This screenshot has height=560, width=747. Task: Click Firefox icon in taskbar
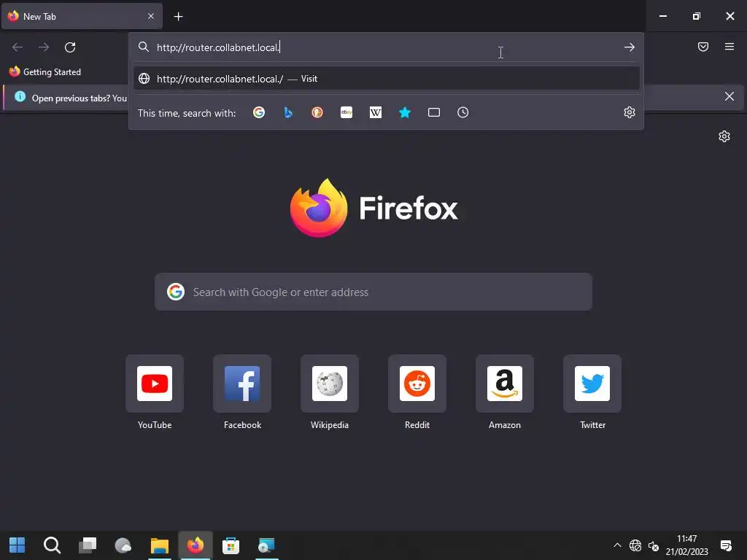[196, 545]
